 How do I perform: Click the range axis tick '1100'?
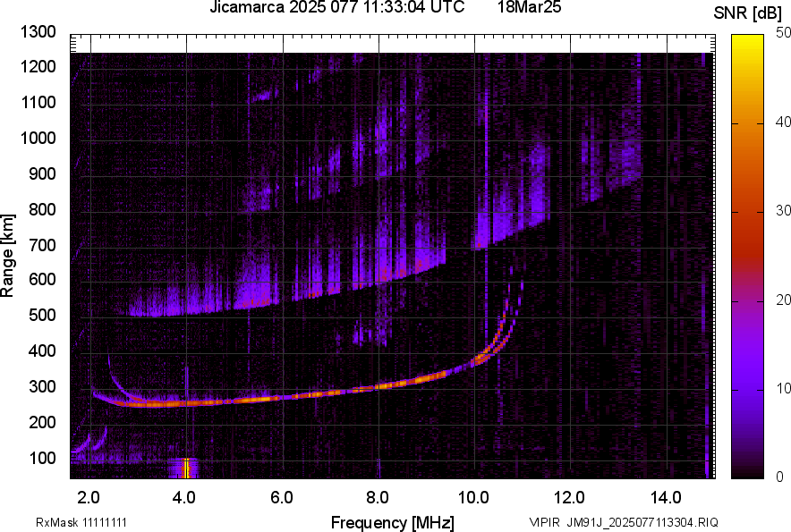(38, 102)
